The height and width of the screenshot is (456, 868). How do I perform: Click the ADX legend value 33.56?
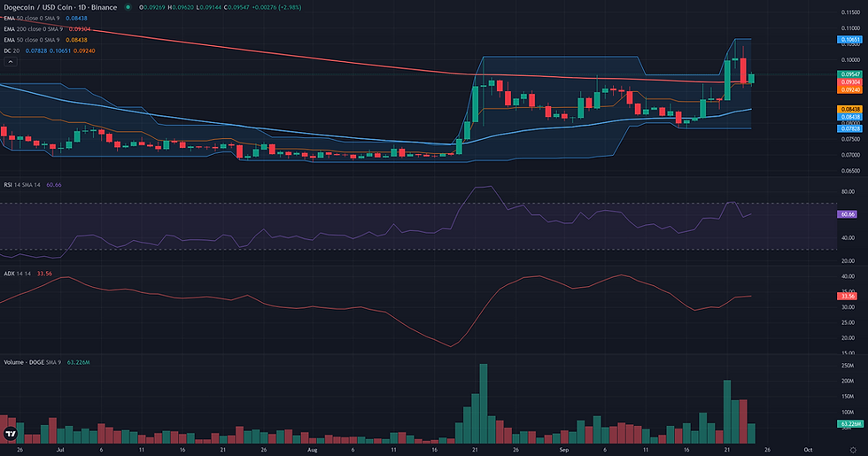click(x=44, y=274)
